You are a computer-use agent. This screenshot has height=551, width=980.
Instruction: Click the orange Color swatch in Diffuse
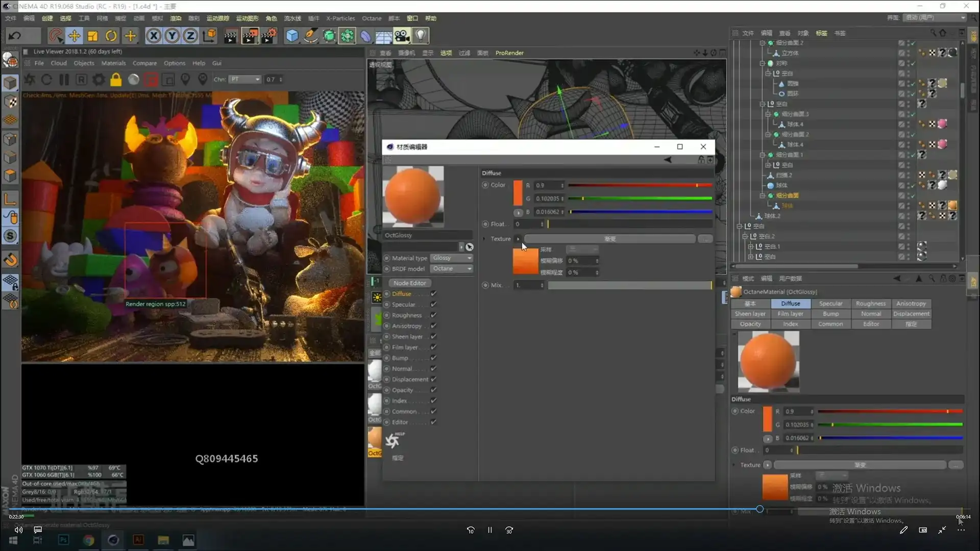tap(518, 193)
